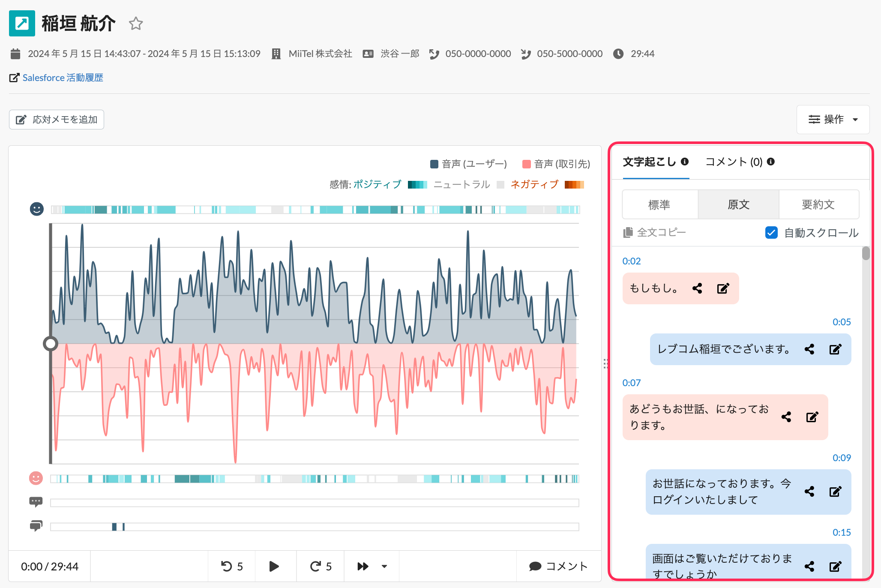Share the 画面はご覧いただけております utterance
This screenshot has height=588, width=881.
coord(809,567)
